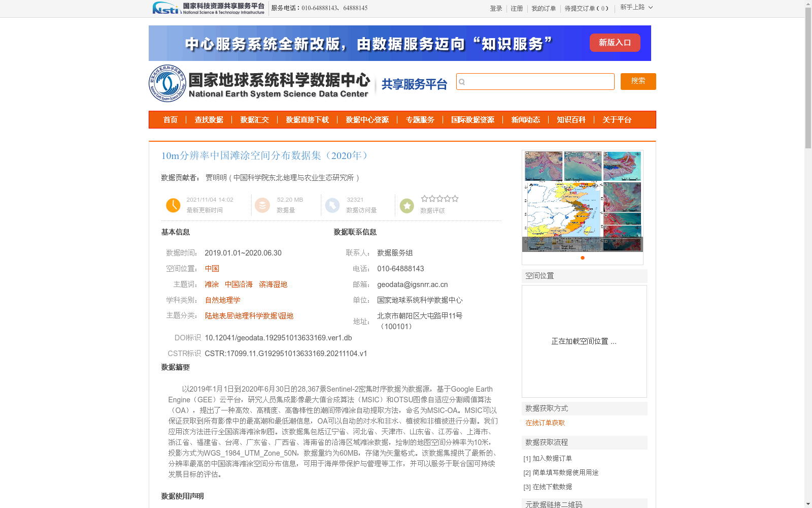
Task: Click the first rating star
Action: tap(425, 199)
